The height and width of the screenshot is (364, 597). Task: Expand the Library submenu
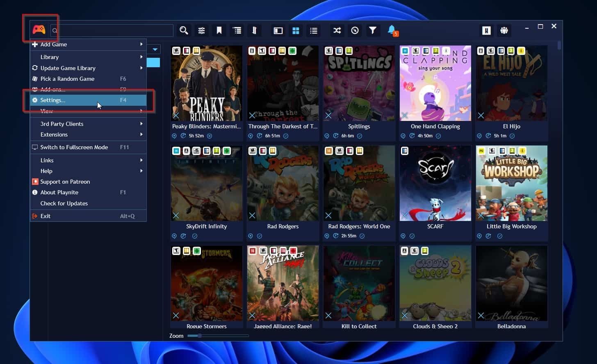(88, 57)
